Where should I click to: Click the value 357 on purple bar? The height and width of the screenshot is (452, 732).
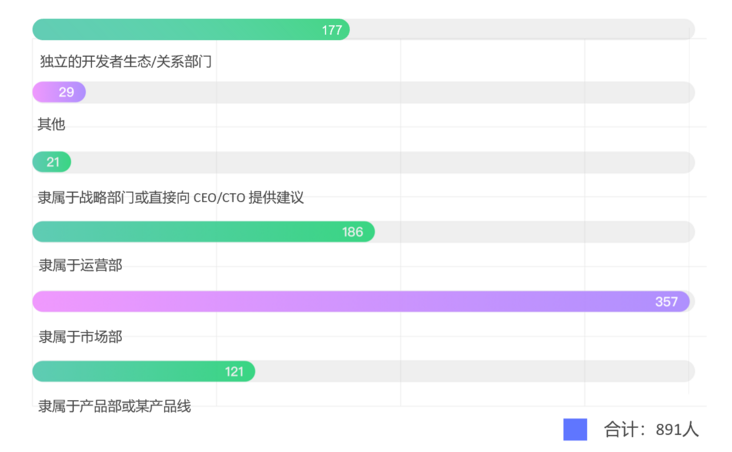click(666, 302)
